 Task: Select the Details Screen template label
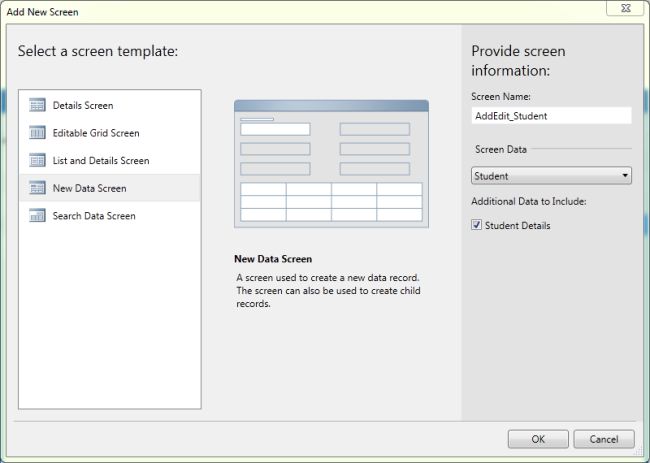click(x=83, y=105)
